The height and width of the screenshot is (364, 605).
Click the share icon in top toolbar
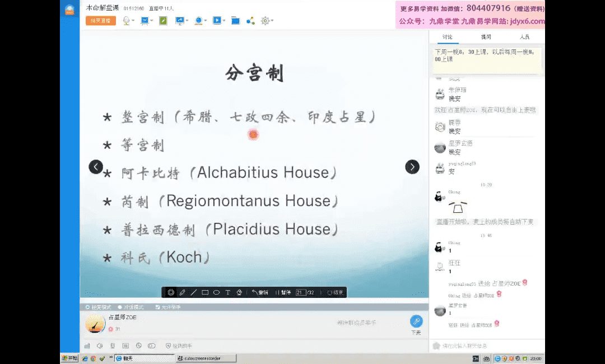250,21
